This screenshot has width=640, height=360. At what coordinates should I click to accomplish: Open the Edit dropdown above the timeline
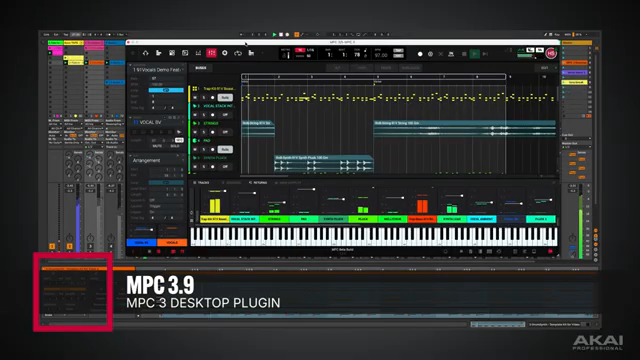[546, 68]
